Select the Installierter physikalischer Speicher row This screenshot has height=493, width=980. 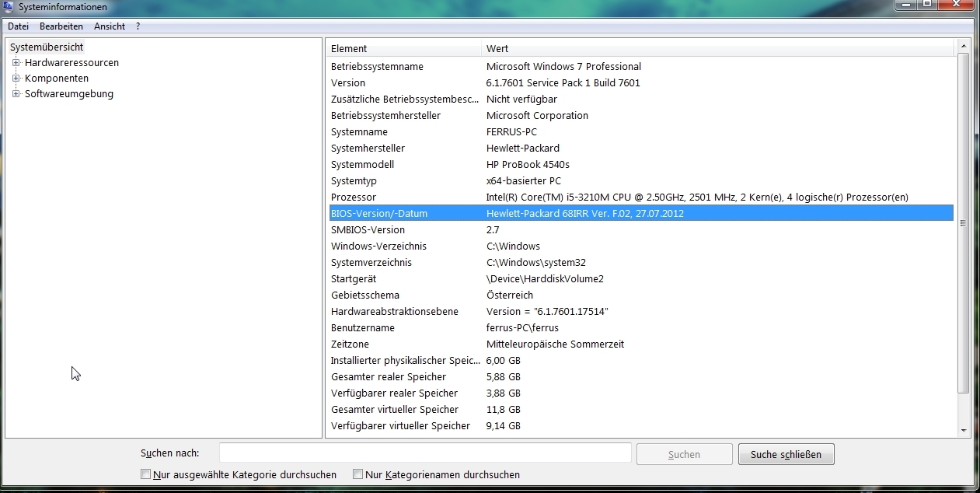(640, 361)
